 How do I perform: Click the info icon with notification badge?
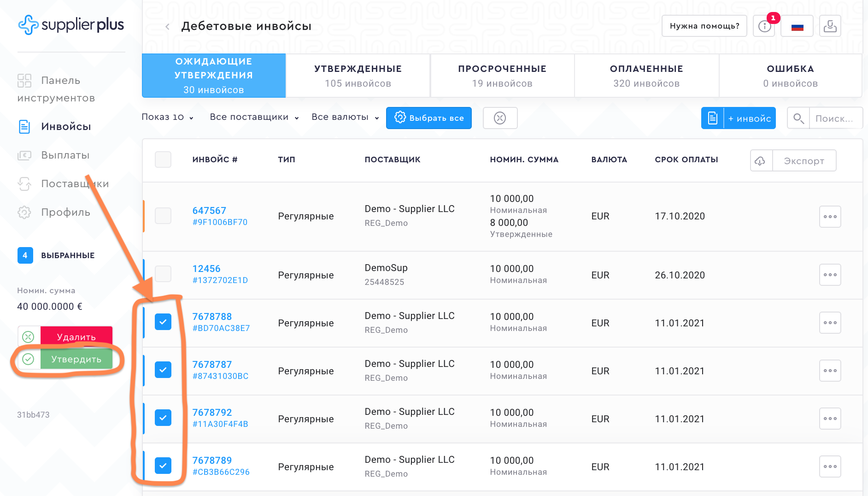(764, 26)
